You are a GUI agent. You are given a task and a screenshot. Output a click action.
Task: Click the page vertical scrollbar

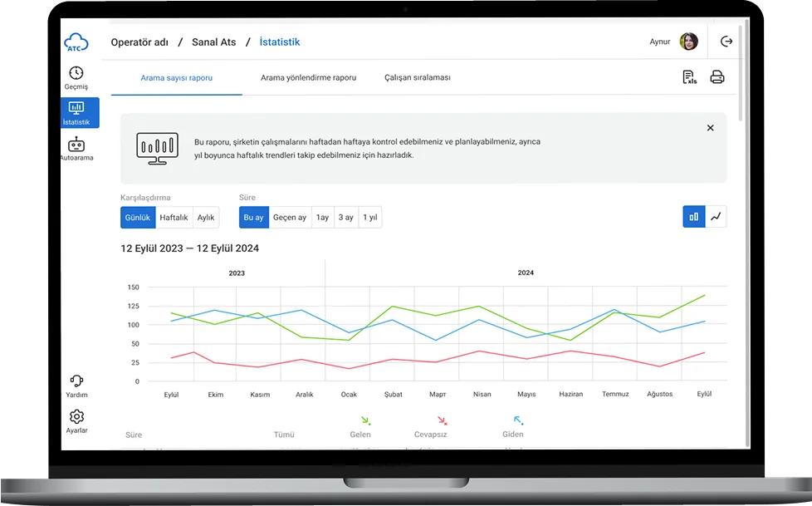point(741,72)
